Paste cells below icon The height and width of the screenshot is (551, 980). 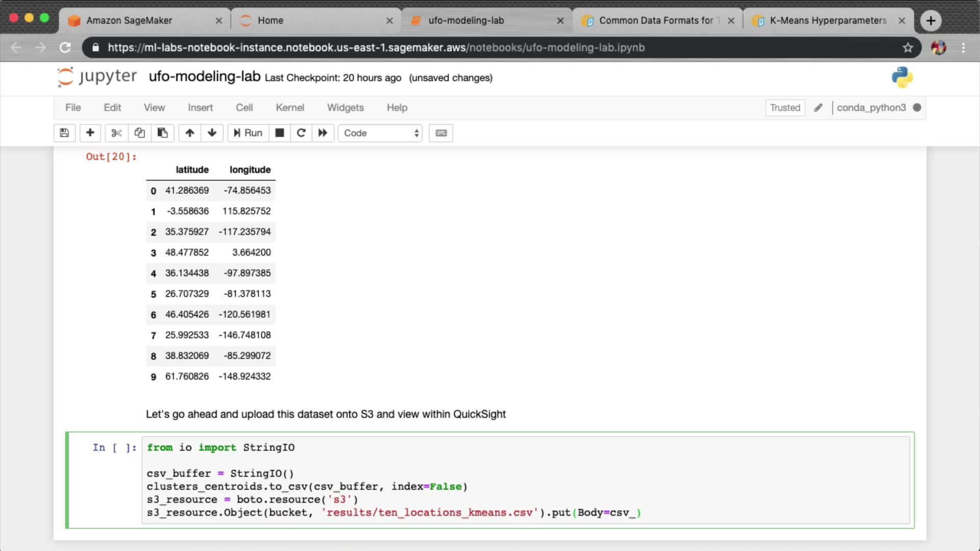point(162,133)
